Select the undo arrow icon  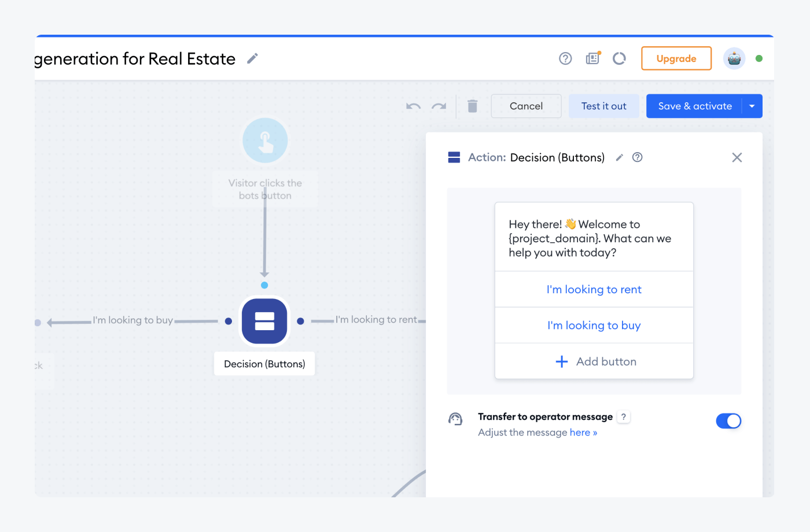[413, 106]
